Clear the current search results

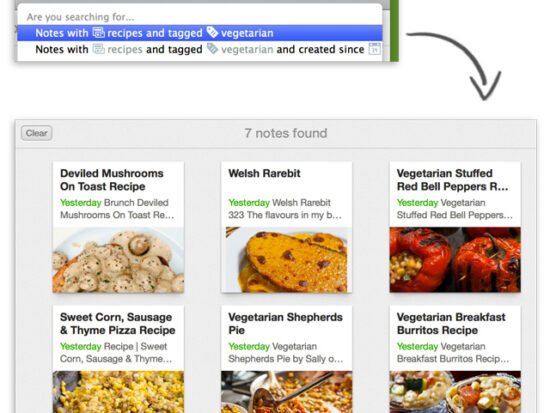(36, 133)
